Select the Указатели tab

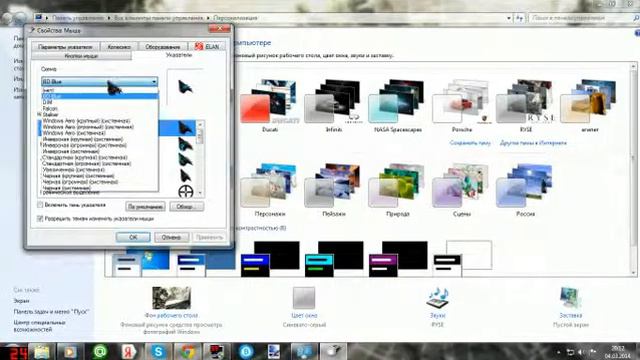179,55
